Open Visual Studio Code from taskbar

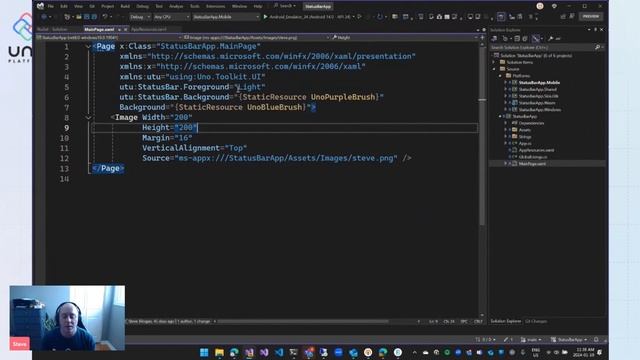(x=279, y=352)
